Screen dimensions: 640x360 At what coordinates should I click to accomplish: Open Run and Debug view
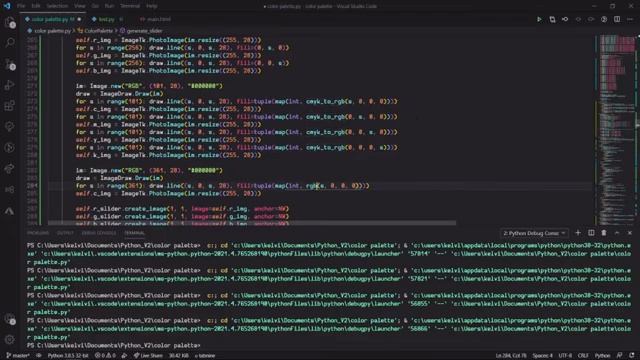click(10, 85)
